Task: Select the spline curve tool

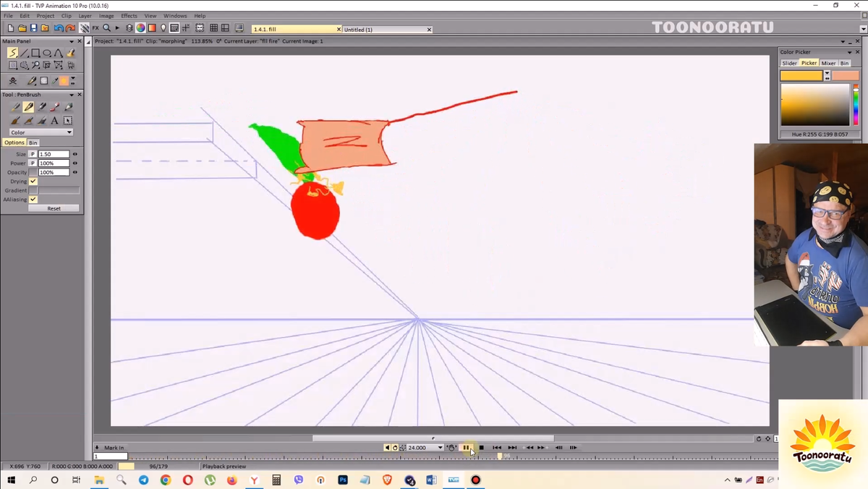Action: pyautogui.click(x=59, y=53)
